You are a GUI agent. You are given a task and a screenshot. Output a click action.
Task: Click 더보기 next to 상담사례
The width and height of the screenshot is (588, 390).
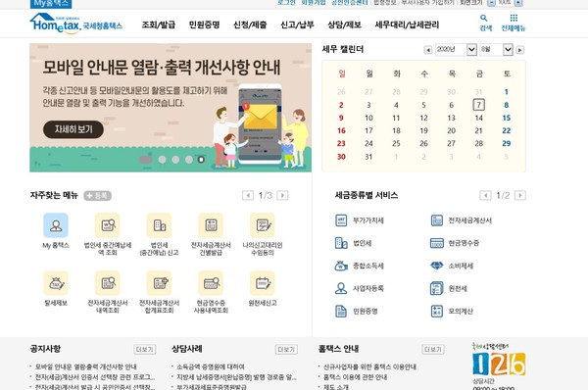286,350
